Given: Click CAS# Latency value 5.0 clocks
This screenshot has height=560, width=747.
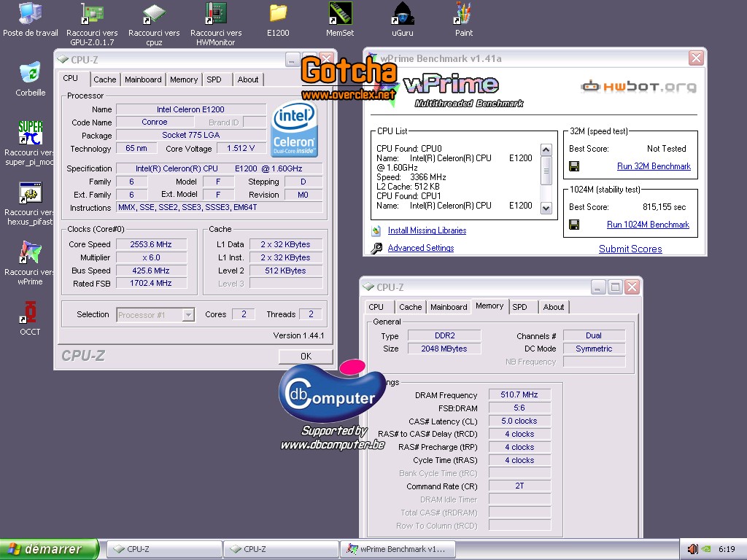Looking at the screenshot, I should (519, 421).
